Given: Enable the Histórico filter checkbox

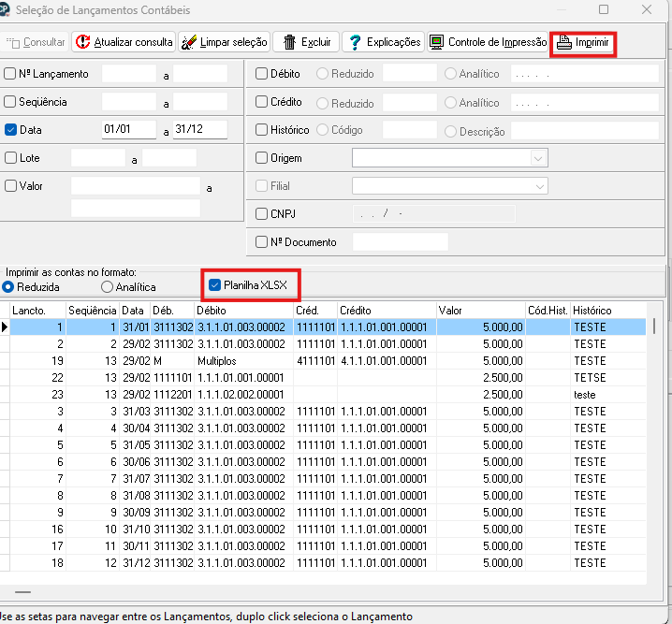Looking at the screenshot, I should (x=261, y=130).
